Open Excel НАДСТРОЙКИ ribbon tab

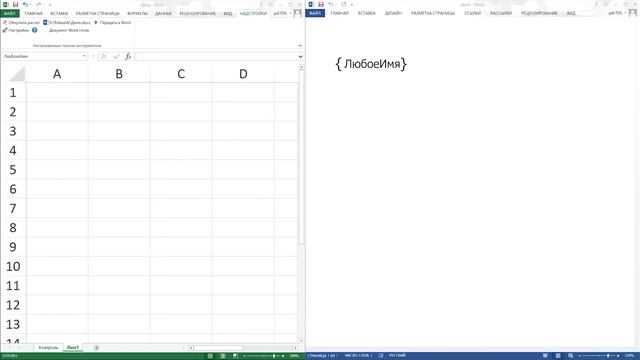[x=253, y=13]
